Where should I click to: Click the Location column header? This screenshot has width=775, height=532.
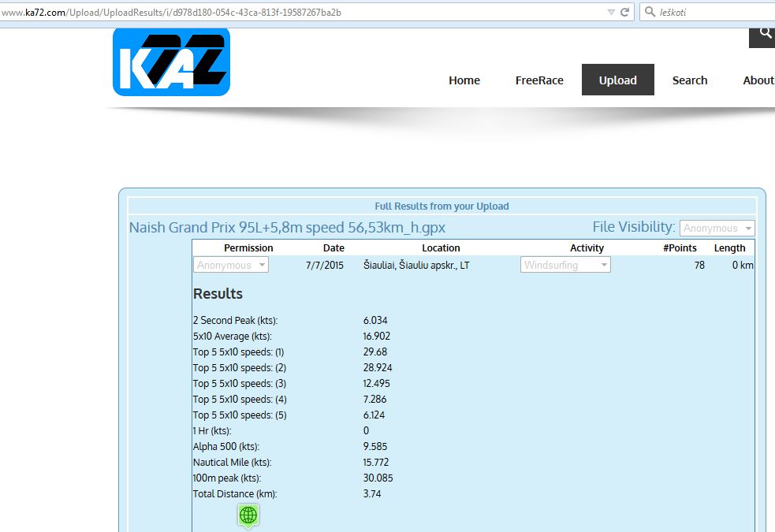pyautogui.click(x=441, y=248)
